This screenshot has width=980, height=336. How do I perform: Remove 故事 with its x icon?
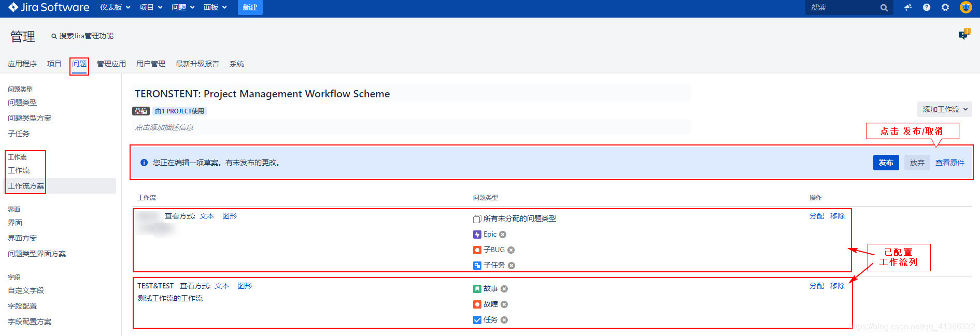click(504, 289)
